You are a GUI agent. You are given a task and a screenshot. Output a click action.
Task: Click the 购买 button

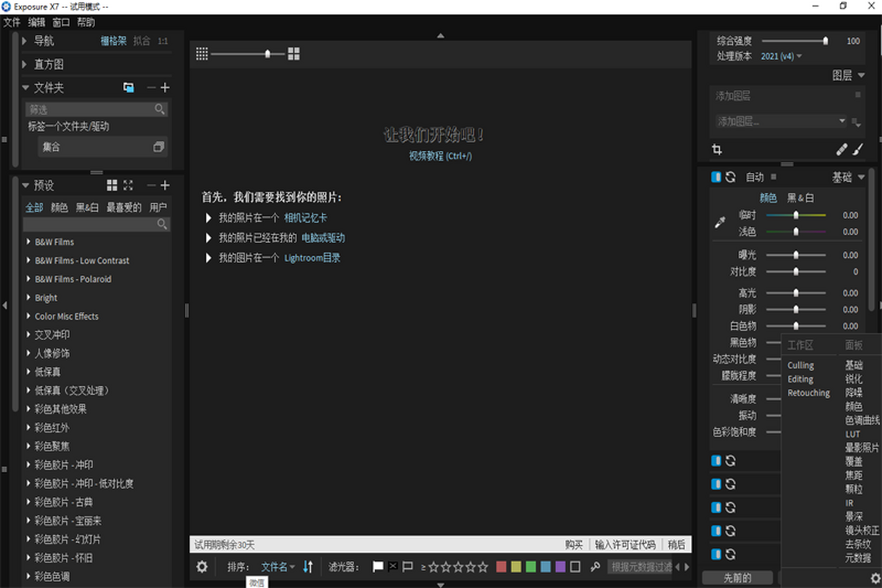coord(573,545)
